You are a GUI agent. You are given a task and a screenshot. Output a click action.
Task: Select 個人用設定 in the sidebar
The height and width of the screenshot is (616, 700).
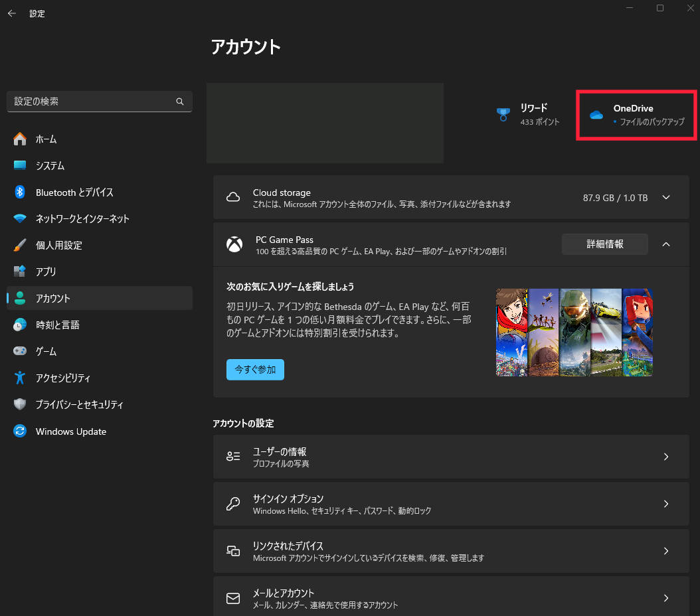(x=100, y=245)
